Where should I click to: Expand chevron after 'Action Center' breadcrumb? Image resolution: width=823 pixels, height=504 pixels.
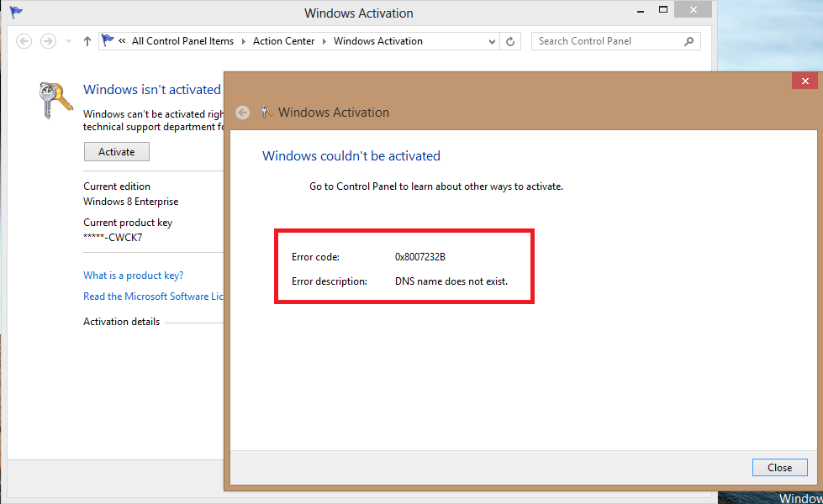click(324, 41)
